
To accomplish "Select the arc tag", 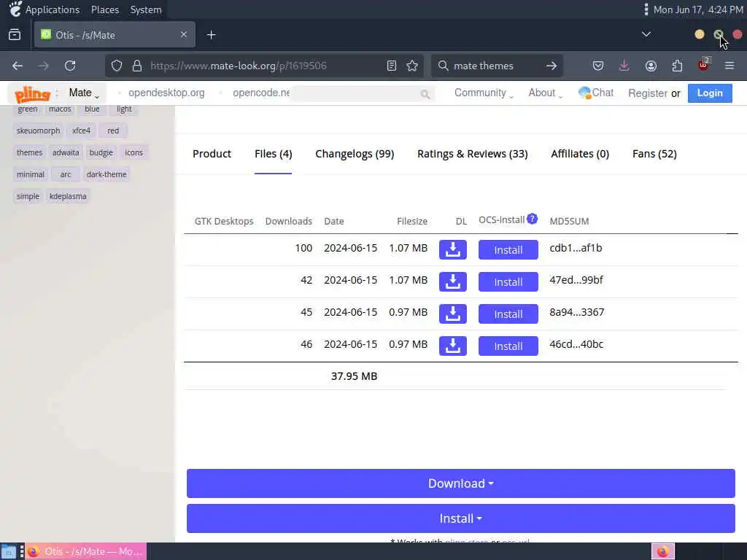I will (x=65, y=174).
